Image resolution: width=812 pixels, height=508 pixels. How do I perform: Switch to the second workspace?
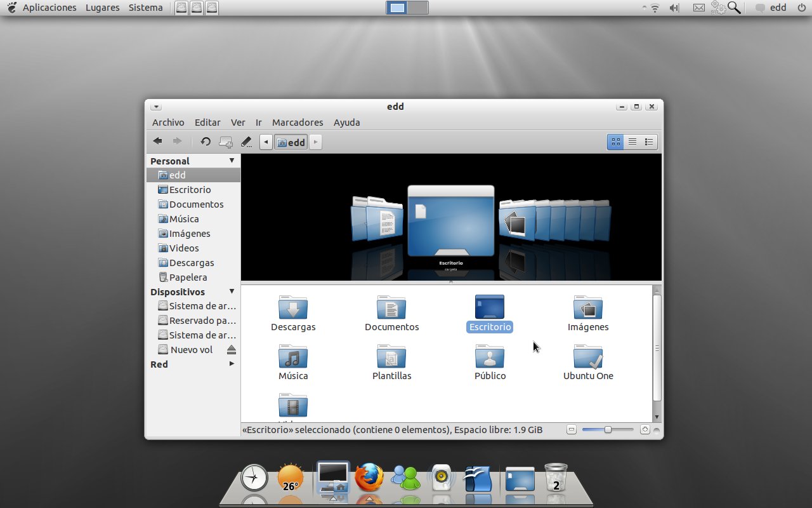[x=417, y=8]
